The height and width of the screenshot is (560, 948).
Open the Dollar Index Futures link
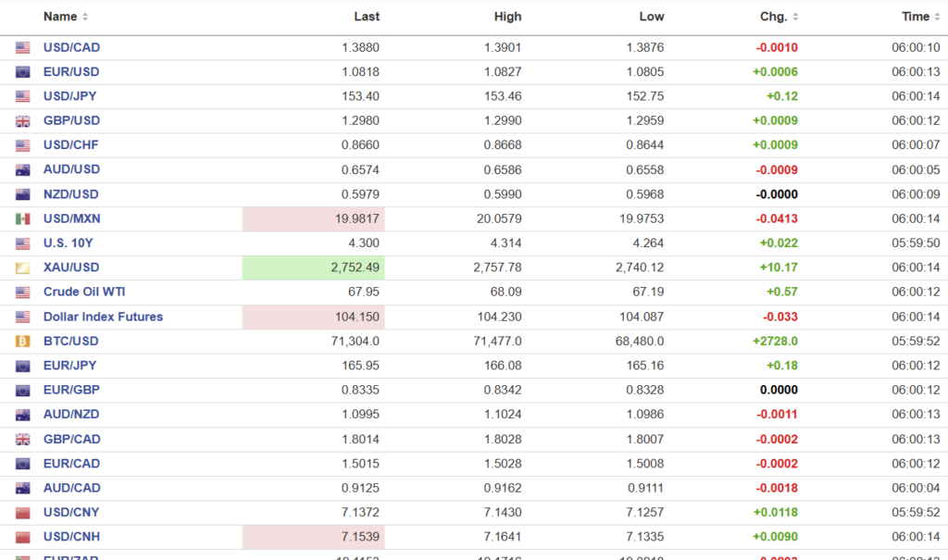103,317
